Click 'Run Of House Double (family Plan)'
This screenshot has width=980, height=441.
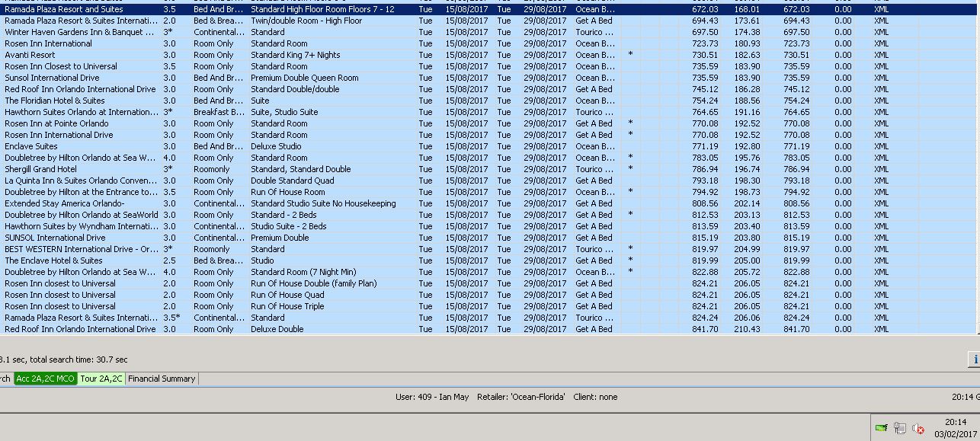pos(314,283)
